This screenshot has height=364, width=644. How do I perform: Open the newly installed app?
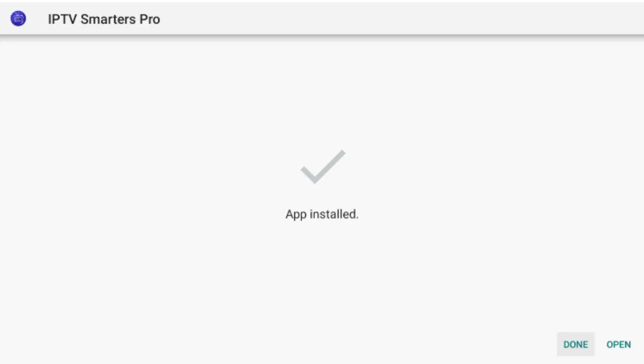(618, 344)
